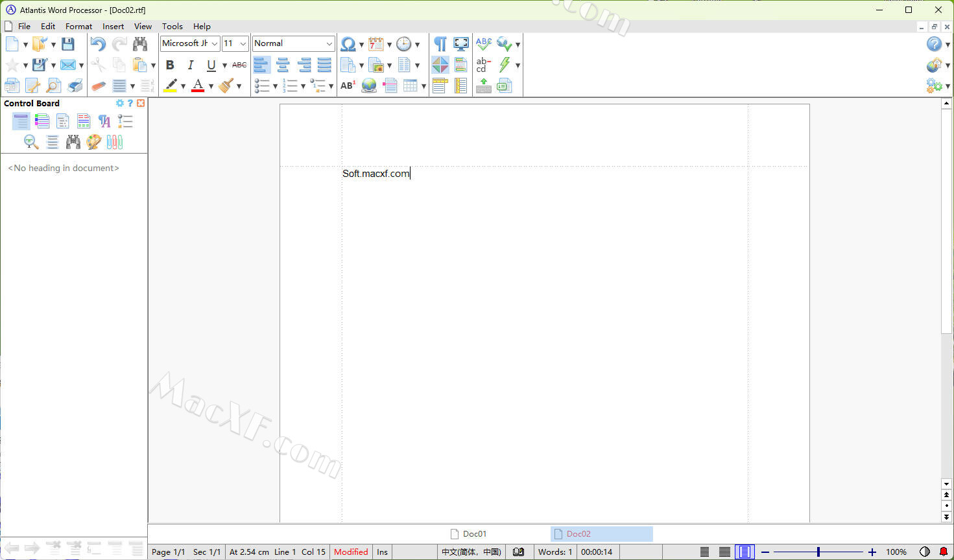
Task: Align paragraph to center
Action: click(x=283, y=65)
